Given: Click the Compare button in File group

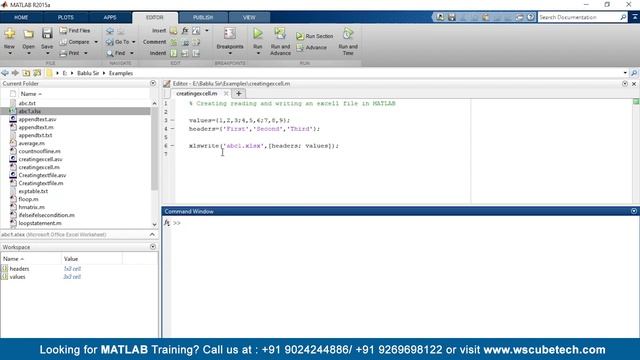Looking at the screenshot, I should tap(75, 42).
